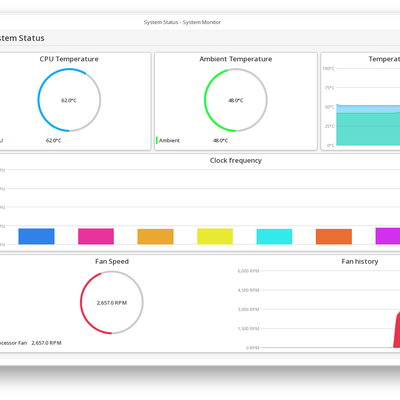Select the Ambient legend label
Screen dimensions: 400x400
[x=169, y=140]
